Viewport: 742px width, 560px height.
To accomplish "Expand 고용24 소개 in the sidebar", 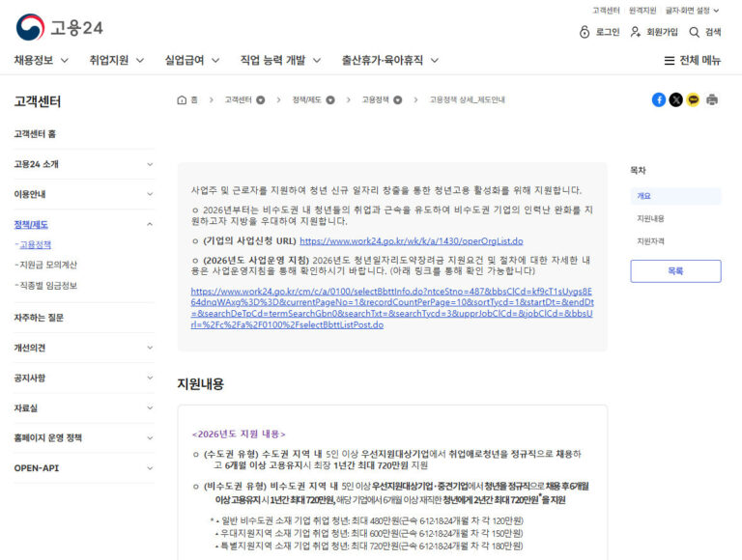I will pos(150,164).
